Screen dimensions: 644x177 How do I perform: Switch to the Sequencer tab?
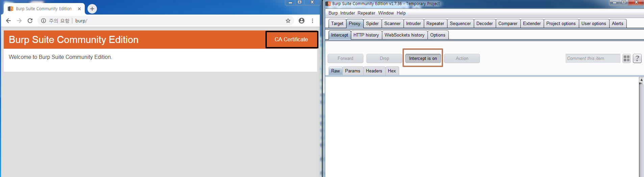(x=460, y=23)
